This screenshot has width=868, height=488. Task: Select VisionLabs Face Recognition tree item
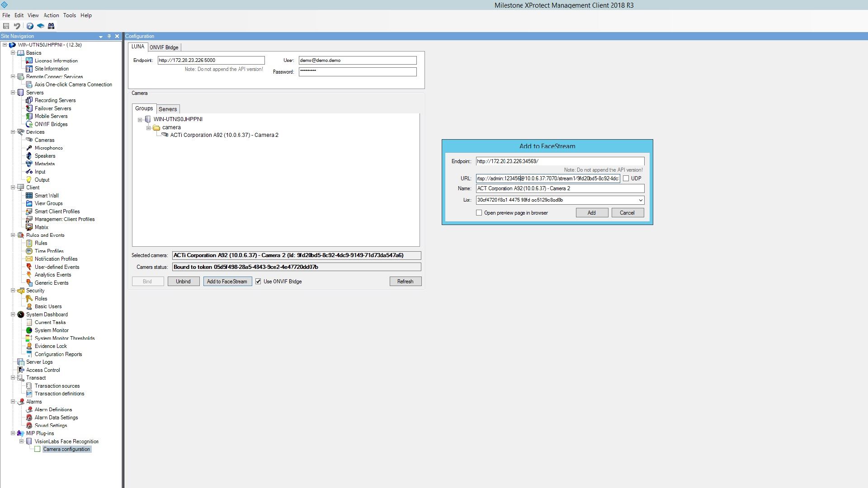66,441
